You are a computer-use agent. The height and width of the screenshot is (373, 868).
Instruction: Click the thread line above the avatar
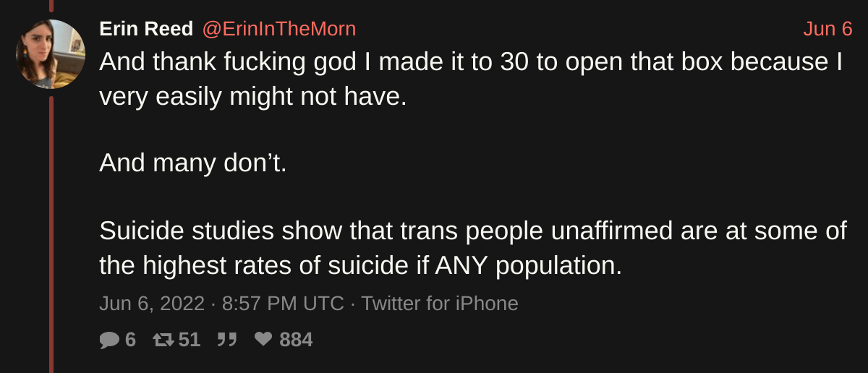click(51, 6)
